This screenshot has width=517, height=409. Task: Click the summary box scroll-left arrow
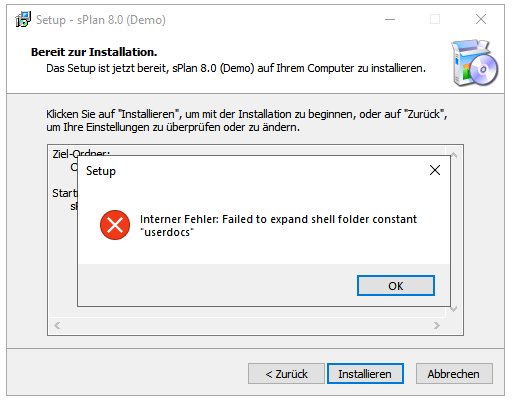pyautogui.click(x=57, y=325)
